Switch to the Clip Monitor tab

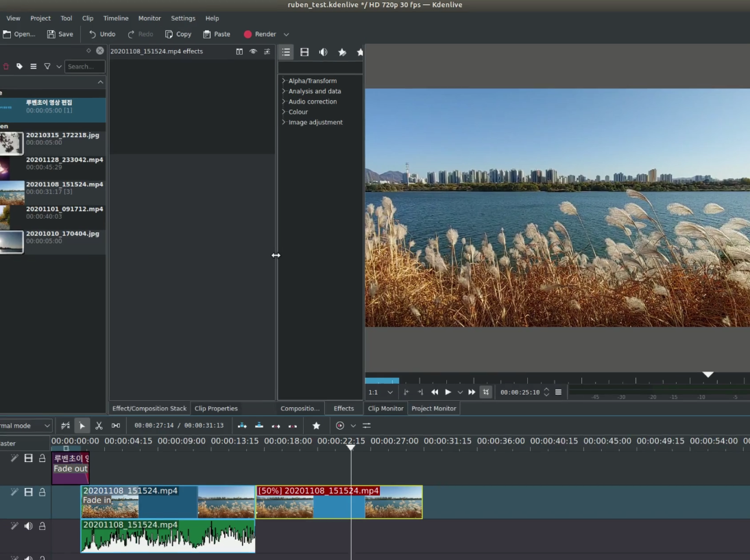(385, 409)
